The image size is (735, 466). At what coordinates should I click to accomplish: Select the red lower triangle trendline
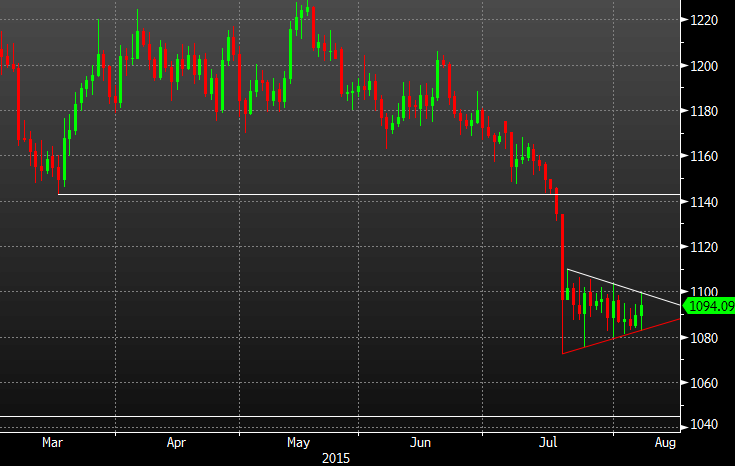(621, 336)
